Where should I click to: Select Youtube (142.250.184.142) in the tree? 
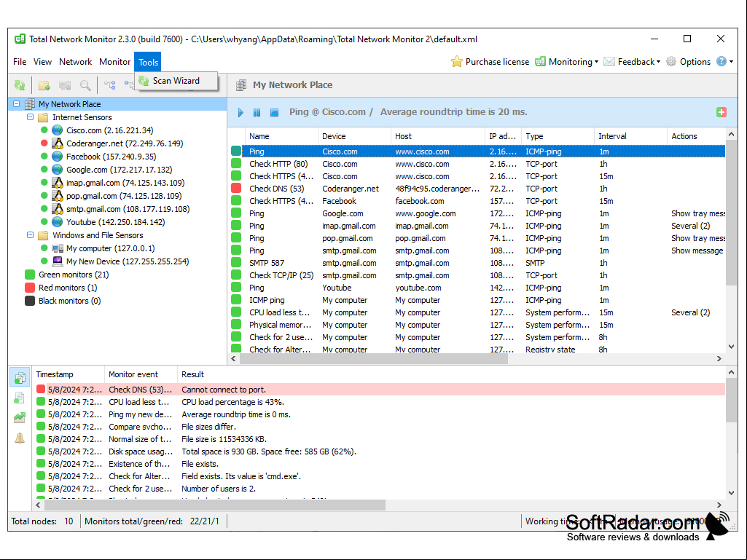pos(115,222)
